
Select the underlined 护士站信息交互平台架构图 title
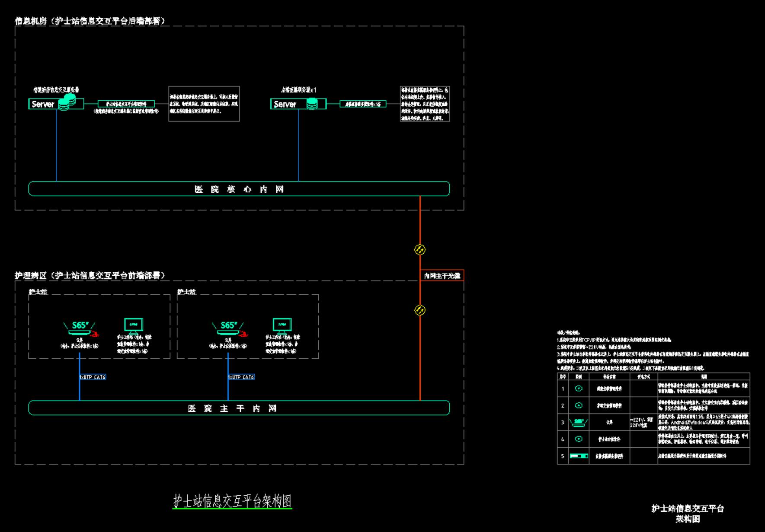click(232, 501)
